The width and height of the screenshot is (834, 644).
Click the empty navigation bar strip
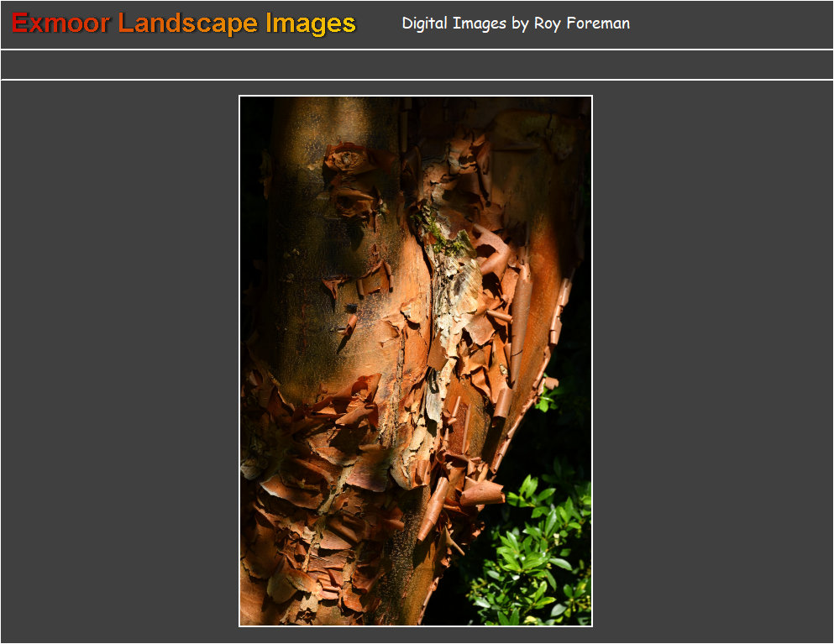(x=417, y=65)
